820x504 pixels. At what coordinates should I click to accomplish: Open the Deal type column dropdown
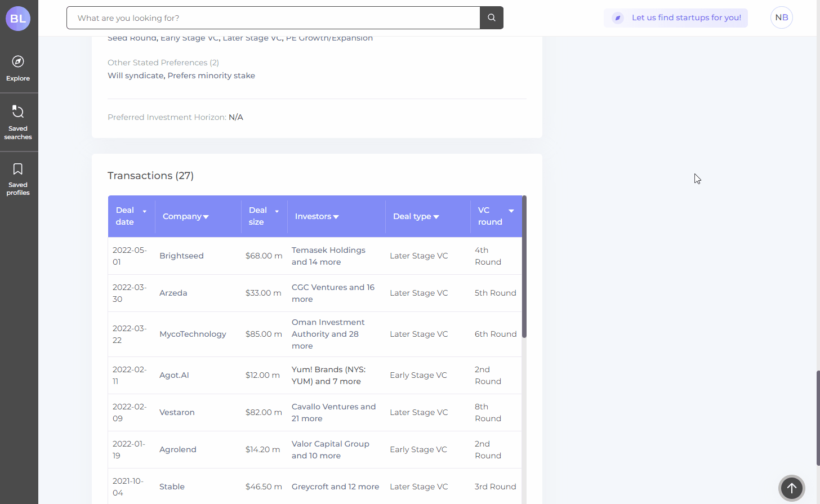(x=436, y=217)
